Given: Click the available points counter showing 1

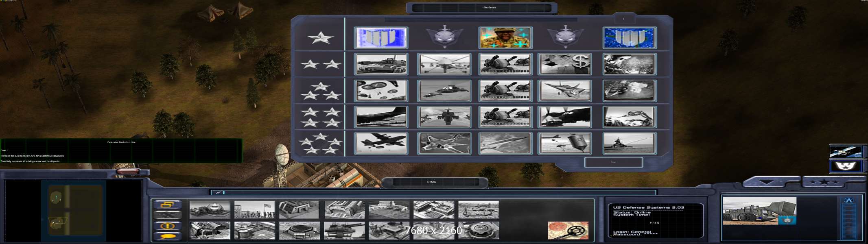Looking at the screenshot, I should pyautogui.click(x=623, y=19).
